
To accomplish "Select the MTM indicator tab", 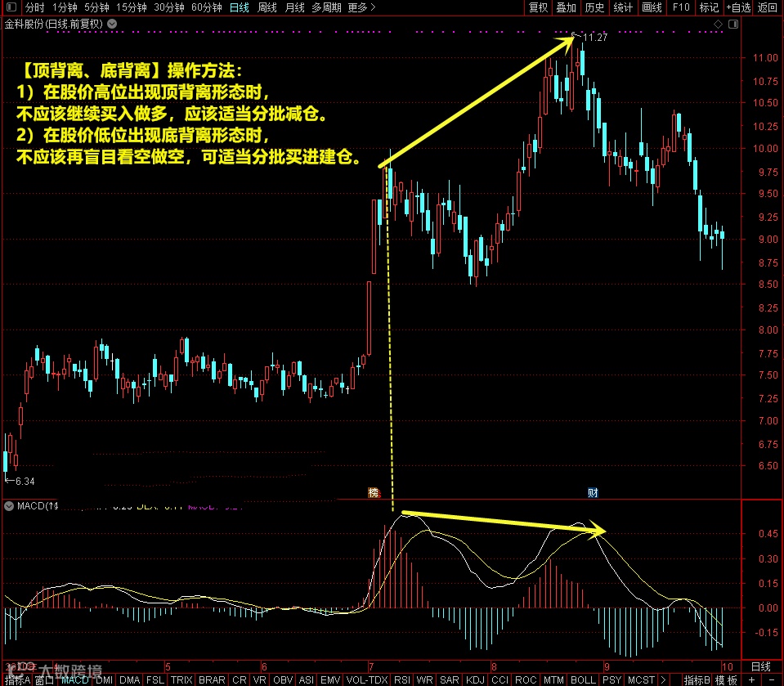I will (554, 680).
